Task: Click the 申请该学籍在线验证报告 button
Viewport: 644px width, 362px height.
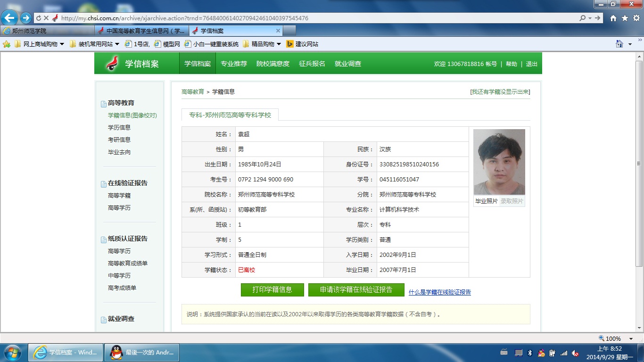Action: pos(356,290)
